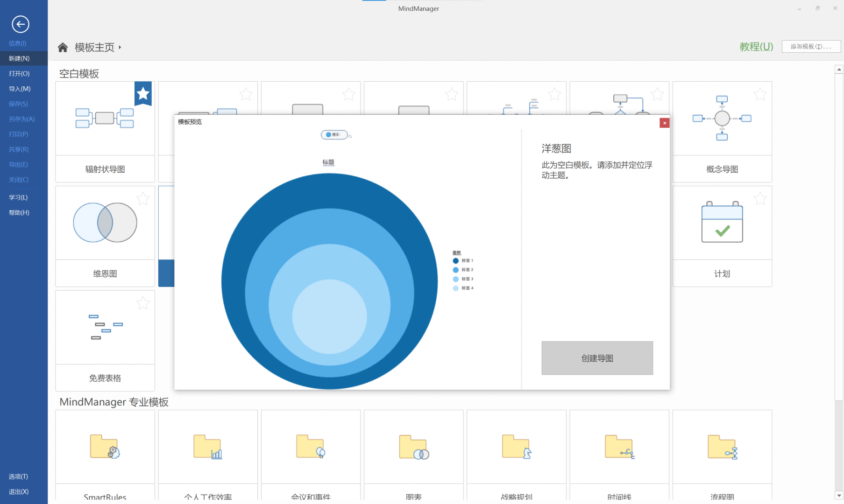Click the 图例 legend heading
This screenshot has height=504, width=844.
coord(456,253)
